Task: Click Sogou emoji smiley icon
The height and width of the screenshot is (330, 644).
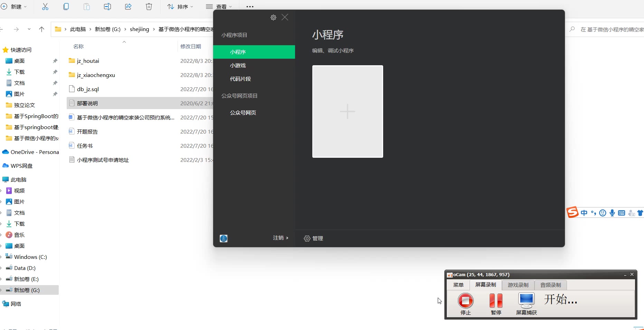Action: click(x=603, y=213)
